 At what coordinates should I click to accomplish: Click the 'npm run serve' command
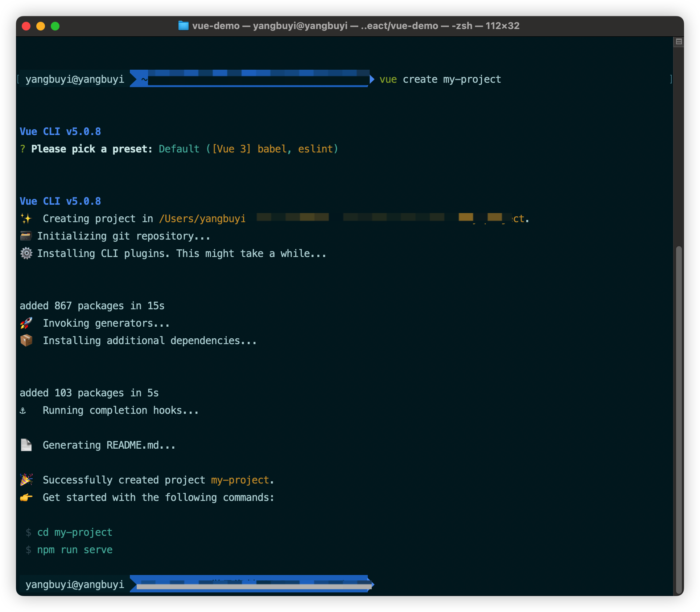tap(75, 550)
